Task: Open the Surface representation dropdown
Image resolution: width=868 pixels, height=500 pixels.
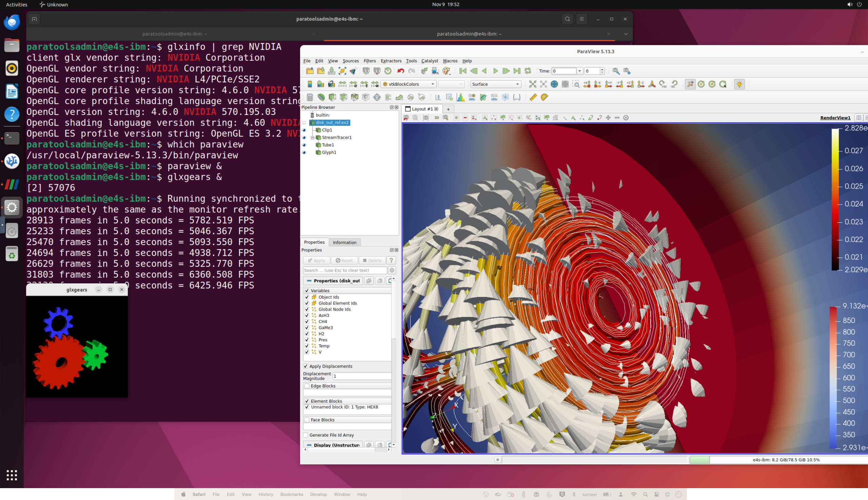Action: pyautogui.click(x=496, y=84)
